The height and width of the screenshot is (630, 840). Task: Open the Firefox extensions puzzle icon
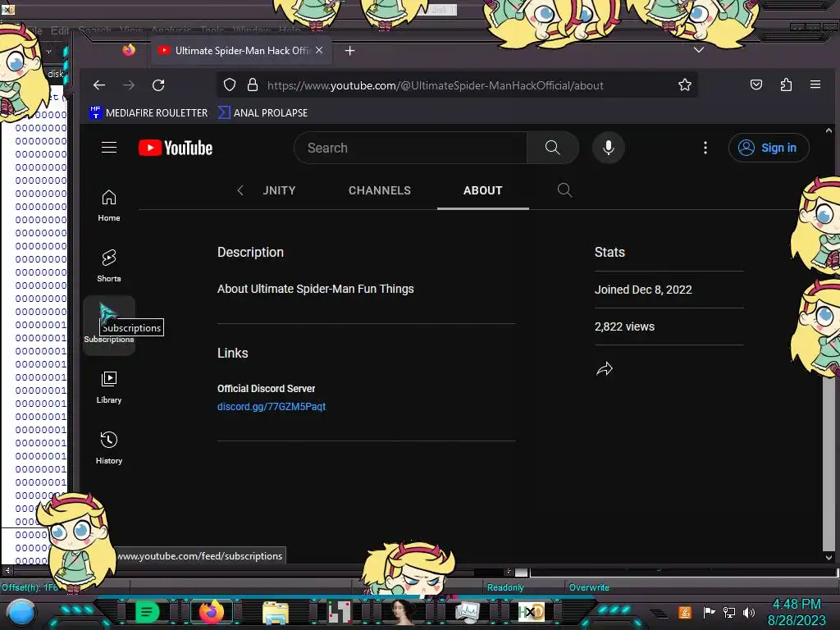(786, 84)
